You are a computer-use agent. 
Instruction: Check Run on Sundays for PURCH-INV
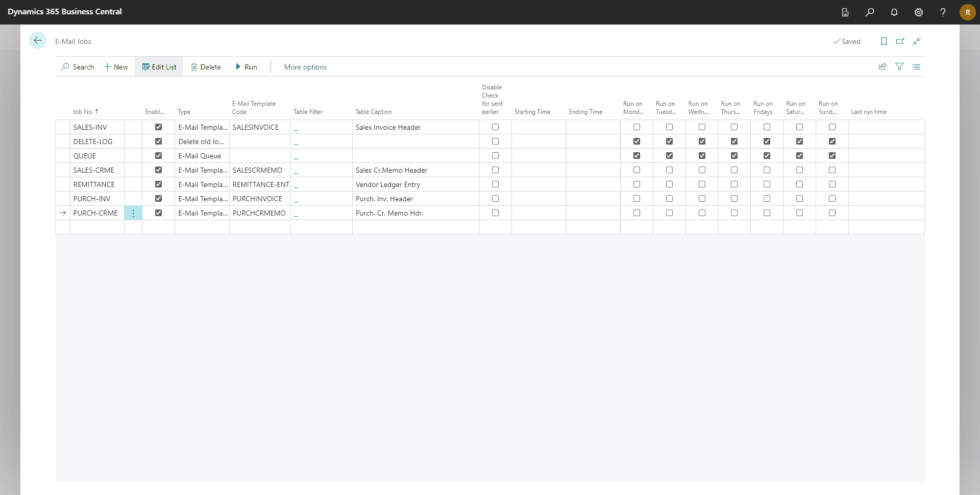(832, 199)
